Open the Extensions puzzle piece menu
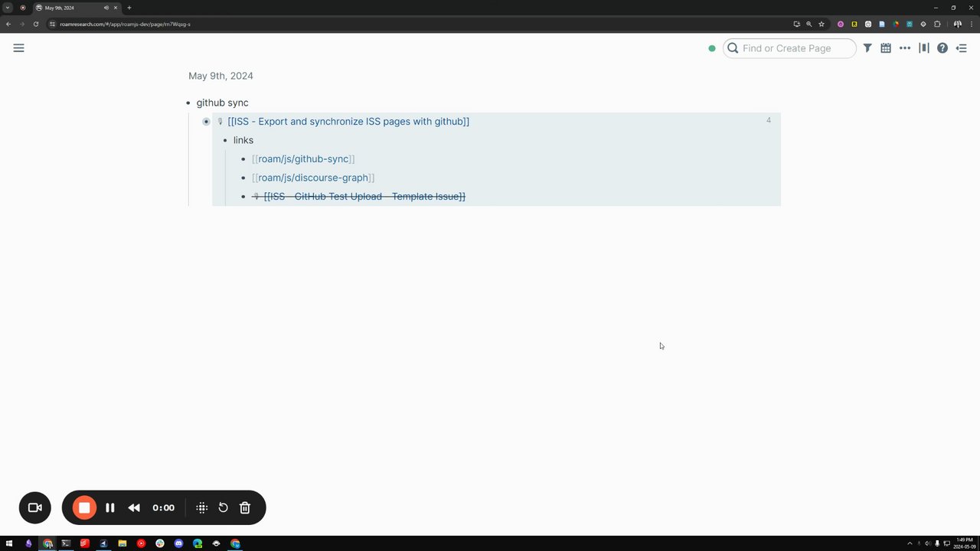 [x=937, y=24]
